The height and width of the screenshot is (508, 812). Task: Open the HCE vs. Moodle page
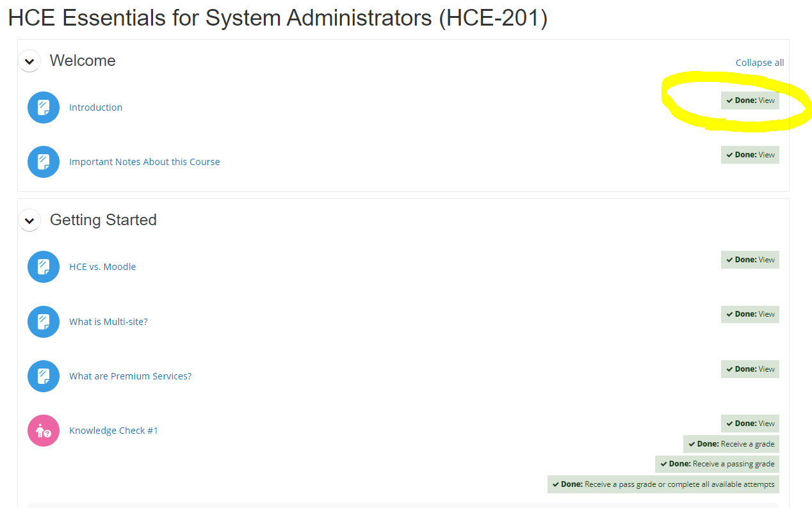point(102,267)
